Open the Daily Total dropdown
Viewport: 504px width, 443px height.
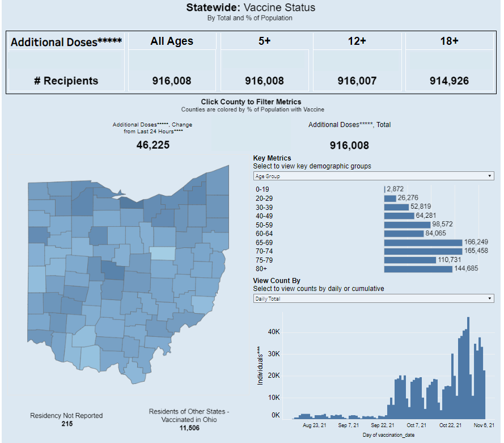pyautogui.click(x=373, y=298)
